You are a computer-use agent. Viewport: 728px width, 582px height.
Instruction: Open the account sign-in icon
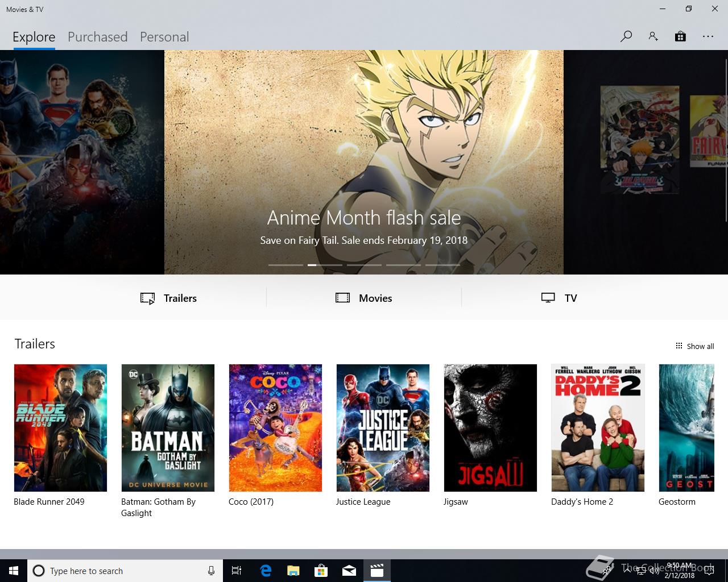tap(653, 36)
